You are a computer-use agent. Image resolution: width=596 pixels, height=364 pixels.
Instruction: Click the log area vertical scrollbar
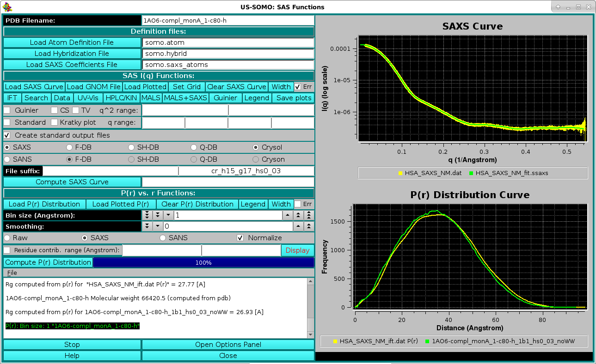[311, 308]
